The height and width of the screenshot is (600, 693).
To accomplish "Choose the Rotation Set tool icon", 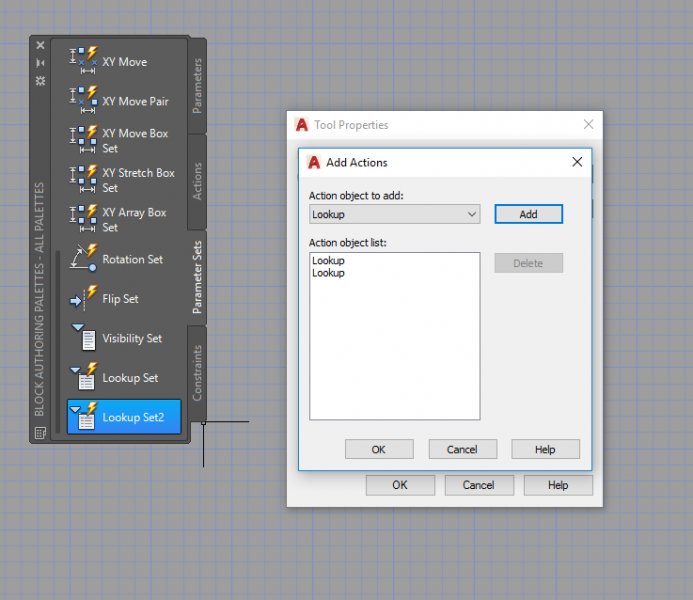I will (x=84, y=258).
